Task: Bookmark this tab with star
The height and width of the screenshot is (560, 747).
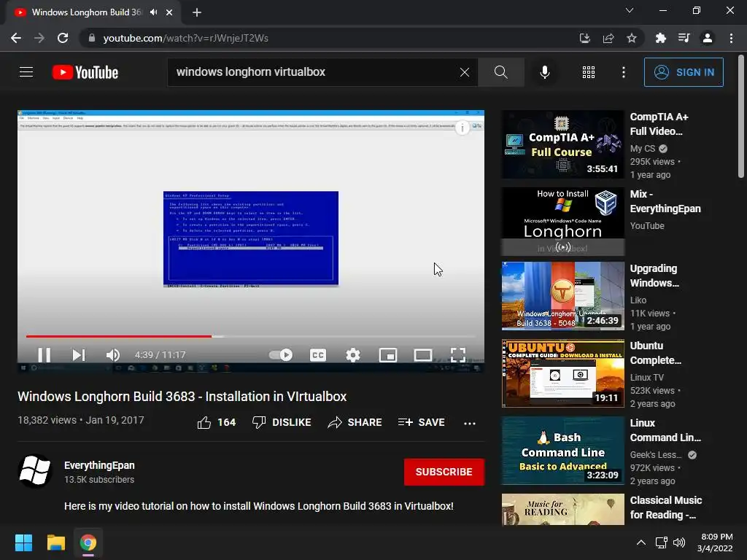Action: 632,38
